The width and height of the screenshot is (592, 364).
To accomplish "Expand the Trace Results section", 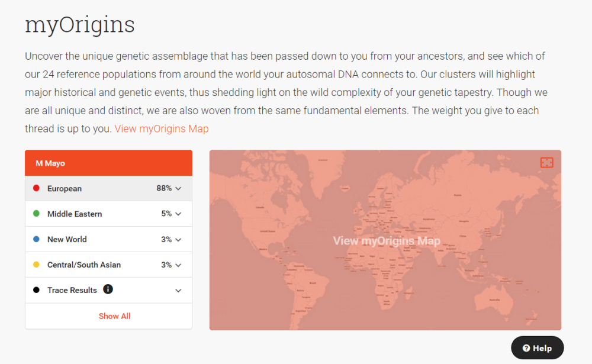I will click(x=177, y=290).
